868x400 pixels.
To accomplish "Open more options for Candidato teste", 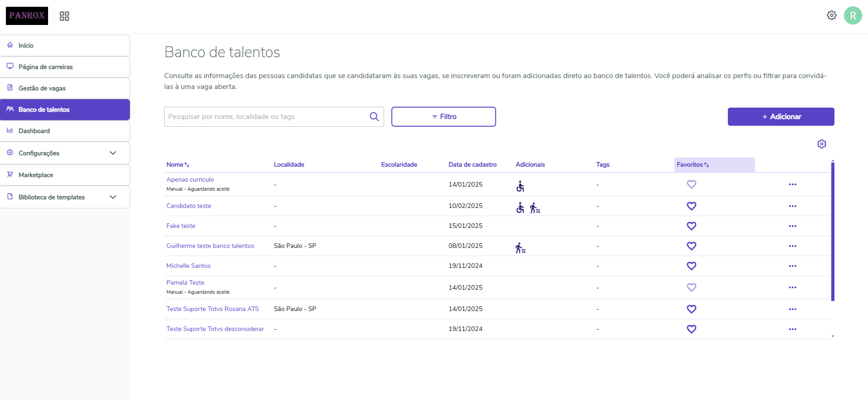I will click(x=793, y=206).
